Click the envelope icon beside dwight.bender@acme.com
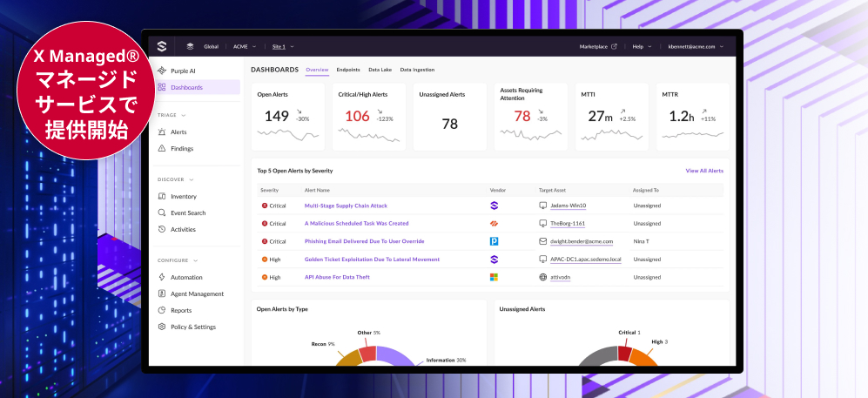The width and height of the screenshot is (868, 398). click(x=542, y=241)
